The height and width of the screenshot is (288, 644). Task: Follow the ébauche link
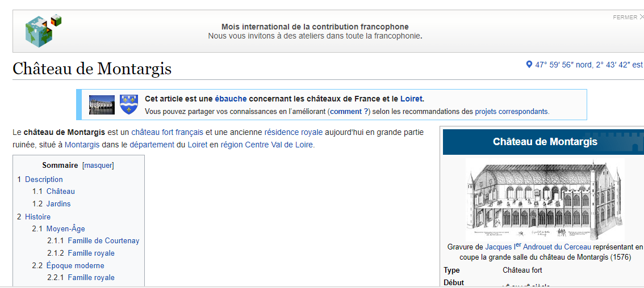[231, 99]
